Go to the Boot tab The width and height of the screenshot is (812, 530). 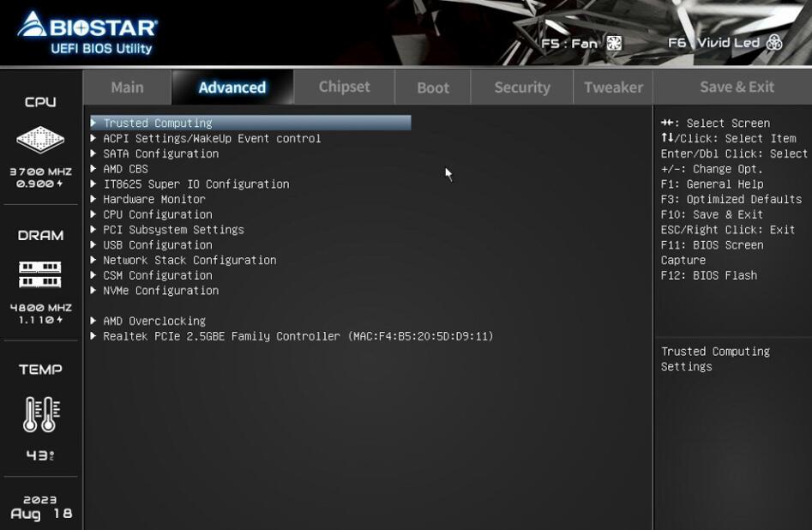[x=433, y=87]
